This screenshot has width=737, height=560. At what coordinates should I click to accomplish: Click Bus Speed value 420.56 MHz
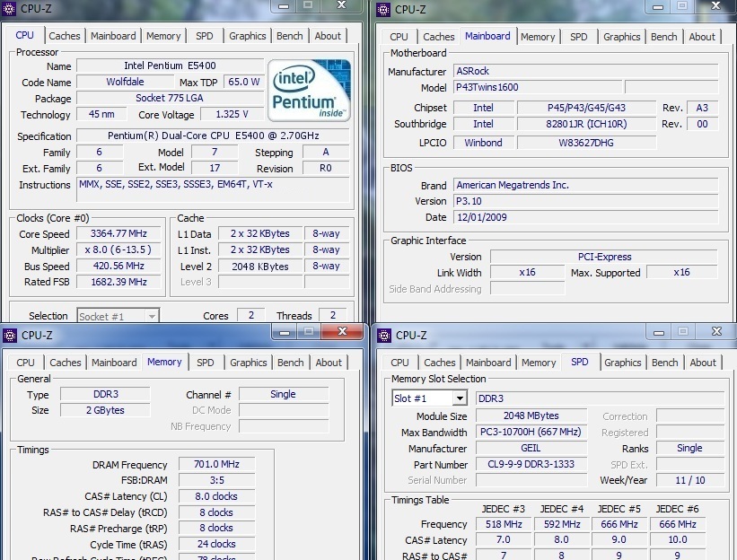pos(118,266)
